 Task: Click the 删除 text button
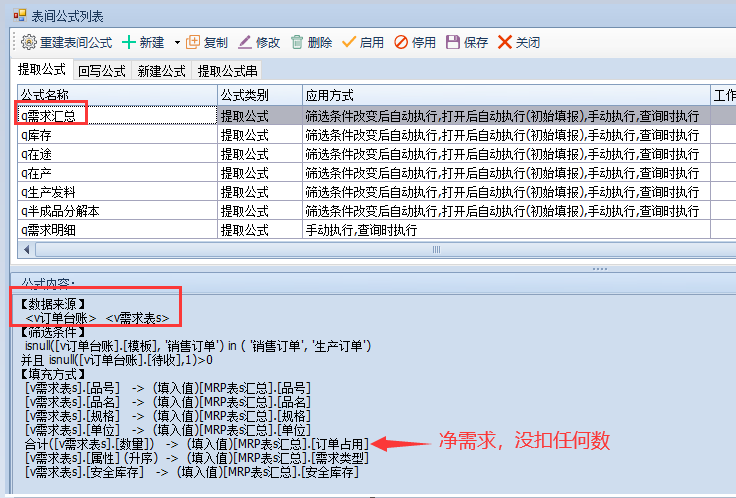(320, 43)
